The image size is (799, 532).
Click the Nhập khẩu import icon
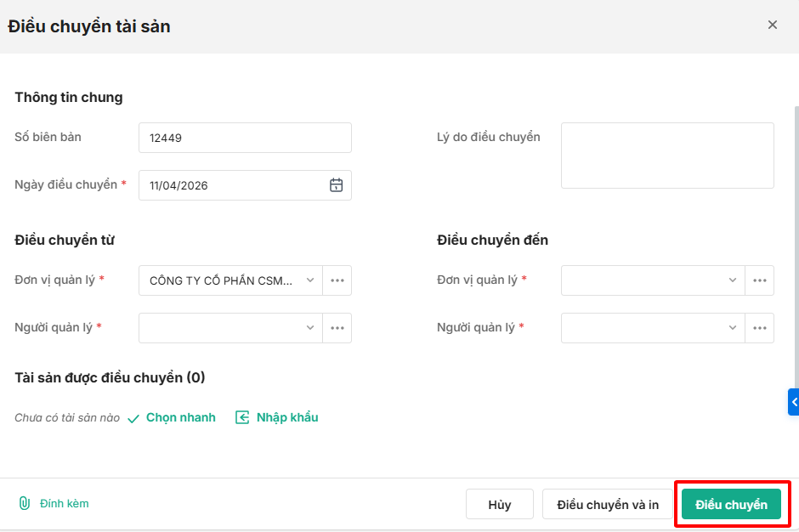242,417
